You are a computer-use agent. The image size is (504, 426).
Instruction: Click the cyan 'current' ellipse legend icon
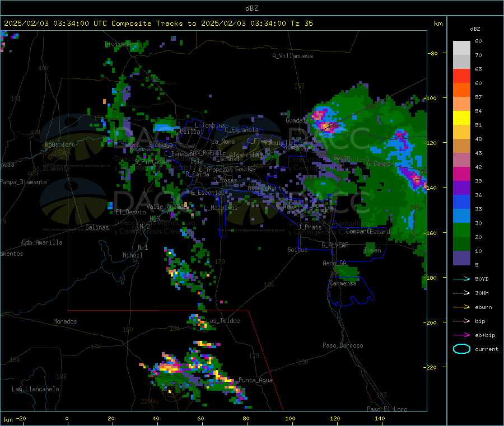click(461, 349)
